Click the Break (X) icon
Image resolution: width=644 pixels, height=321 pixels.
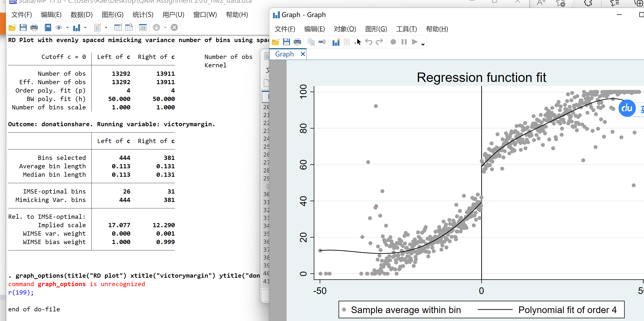[x=174, y=27]
